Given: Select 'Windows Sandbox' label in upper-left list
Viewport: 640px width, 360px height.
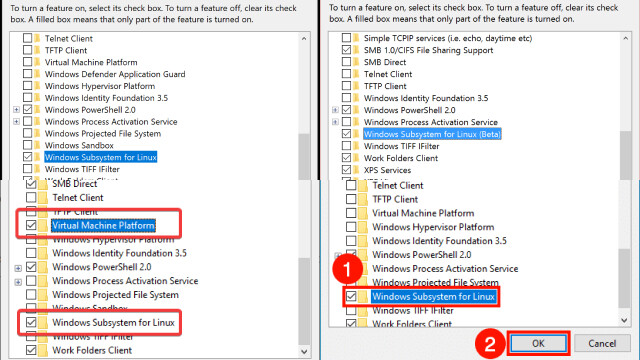Looking at the screenshot, I should click(x=79, y=145).
